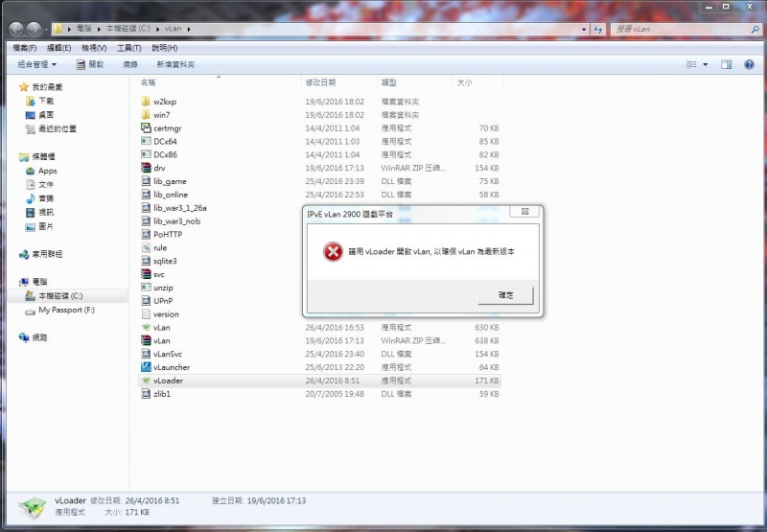Select the PoHTTP file

(167, 234)
